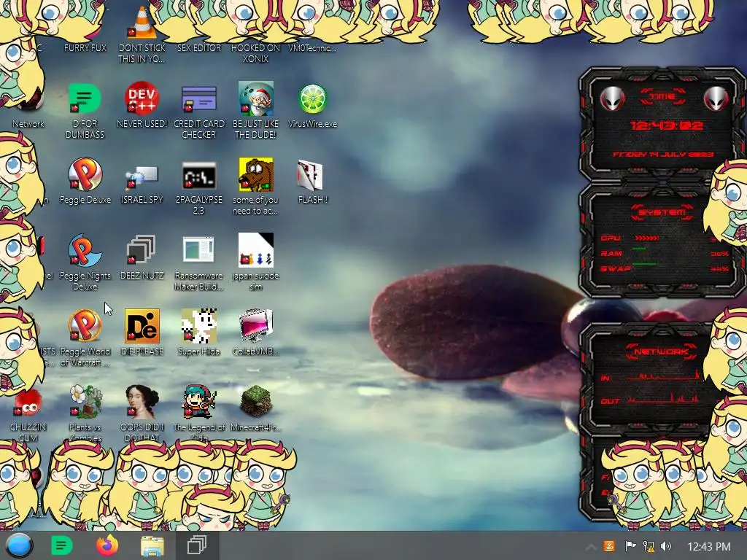Open Peggle Deluxe shortcut

click(85, 174)
